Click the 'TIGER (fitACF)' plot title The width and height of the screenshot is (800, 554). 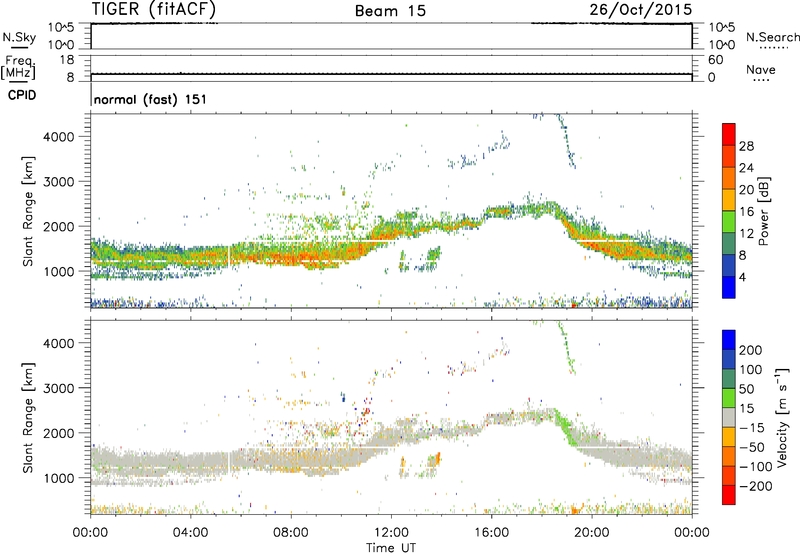pyautogui.click(x=154, y=9)
